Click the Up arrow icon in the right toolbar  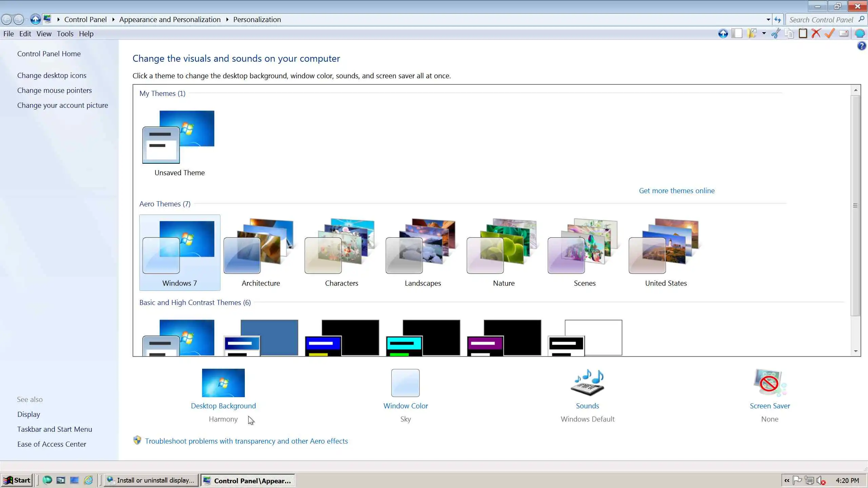point(723,34)
